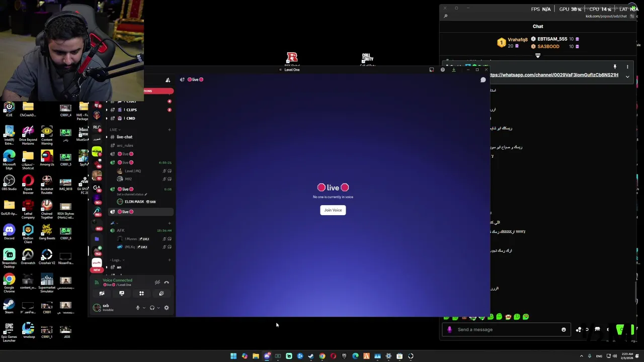The image size is (644, 362).
Task: Edit the 'Set a channel status' text
Action: 132,195
